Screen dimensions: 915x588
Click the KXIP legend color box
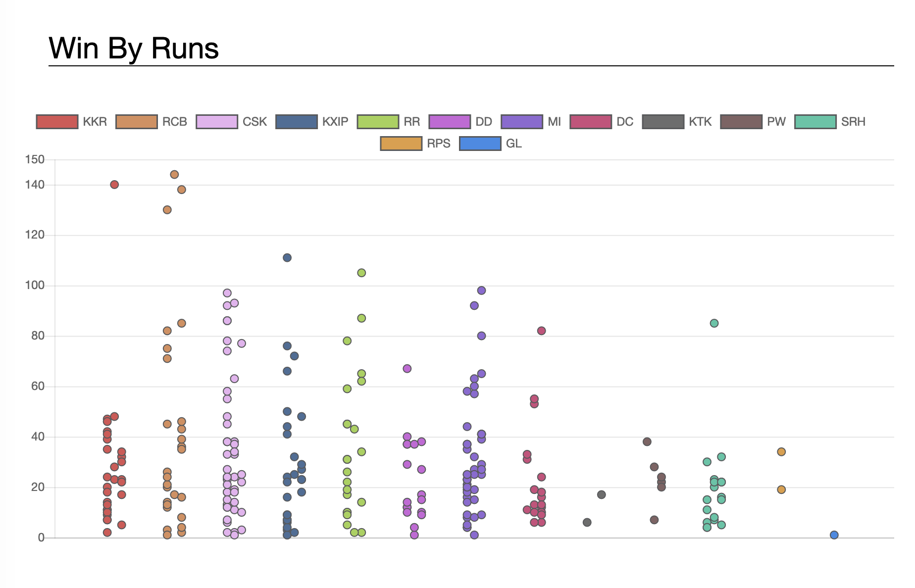pyautogui.click(x=297, y=122)
